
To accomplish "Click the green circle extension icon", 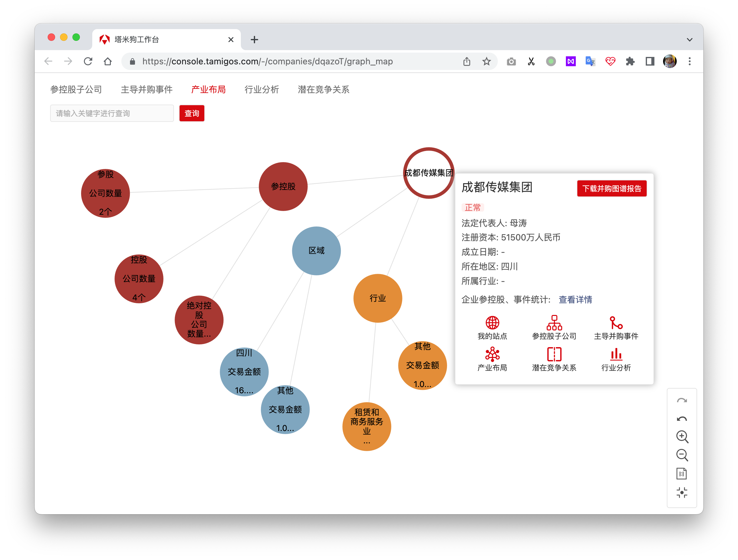I will point(550,61).
